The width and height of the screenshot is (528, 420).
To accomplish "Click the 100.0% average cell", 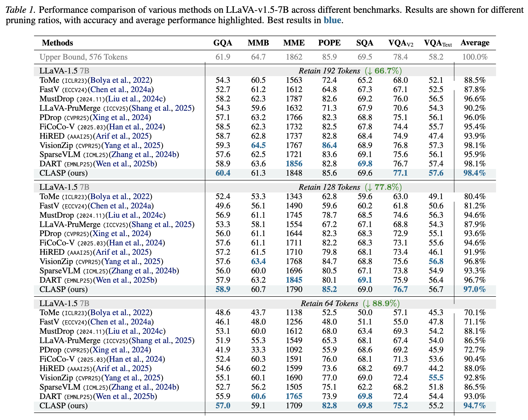I will [475, 57].
